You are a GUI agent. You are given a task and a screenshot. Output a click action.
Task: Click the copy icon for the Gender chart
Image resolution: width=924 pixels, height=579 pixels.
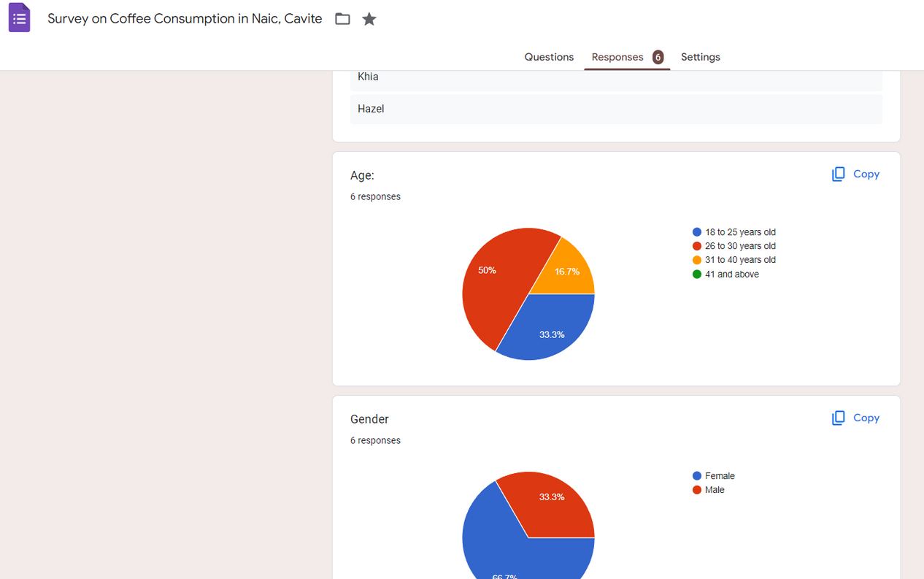(x=839, y=418)
